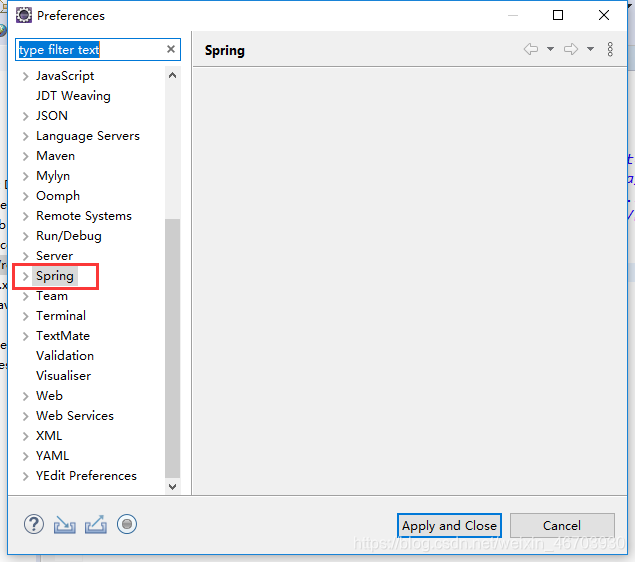Click the Import preferences icon
Viewport: 635px width, 562px height.
[x=64, y=525]
